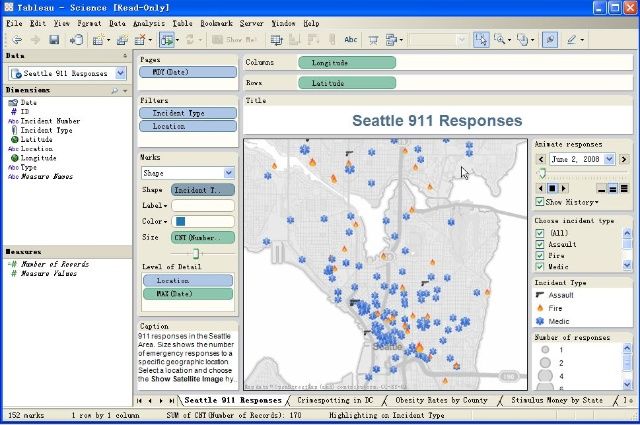Click the Undo back arrow in toolbar

[17, 40]
